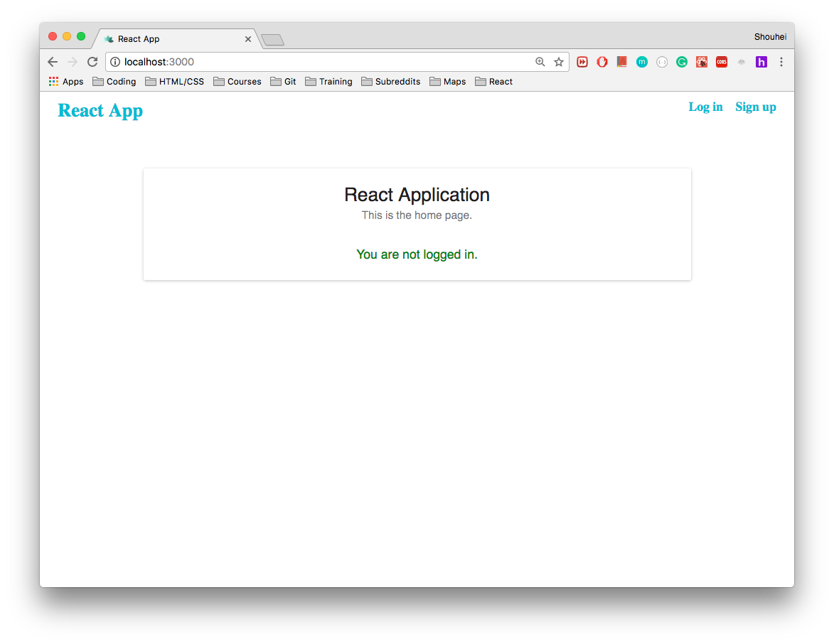Maximize the window with green button

(81, 36)
